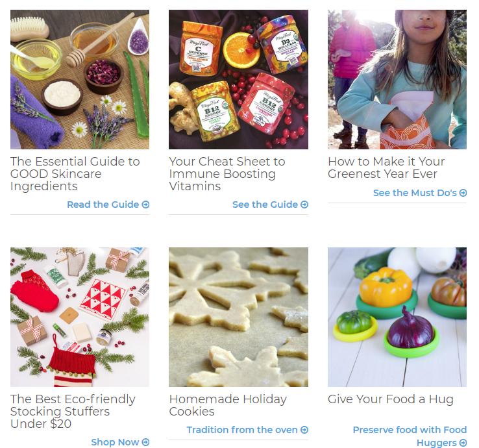This screenshot has height=448, width=479.
Task: Click arrow icon beside See the Guide
Action: (x=304, y=205)
